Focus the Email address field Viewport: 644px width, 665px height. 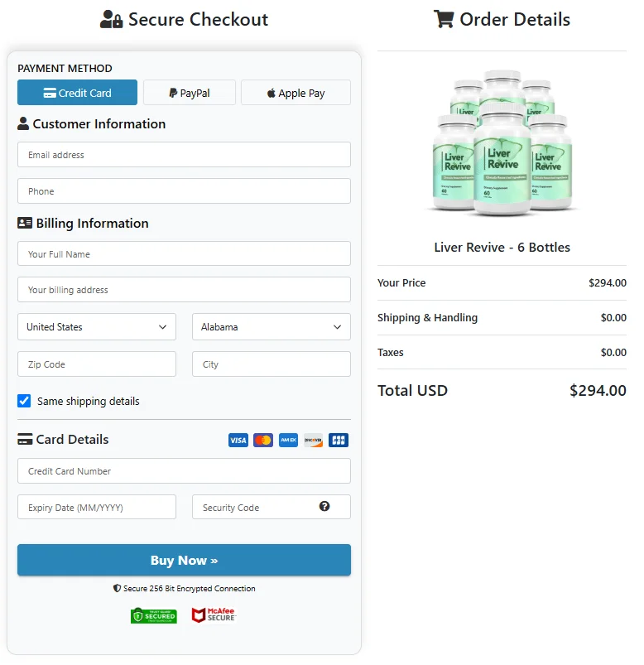(184, 155)
